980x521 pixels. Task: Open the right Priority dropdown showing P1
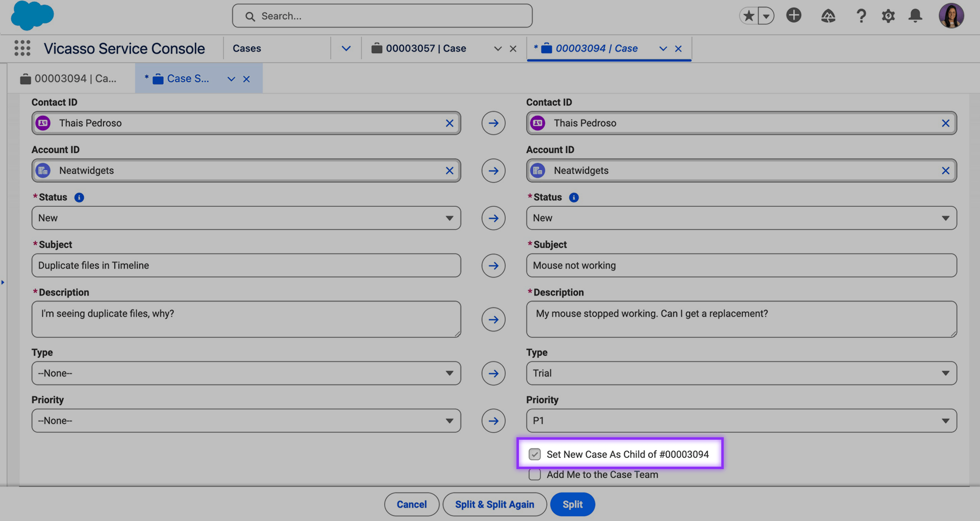(x=741, y=421)
